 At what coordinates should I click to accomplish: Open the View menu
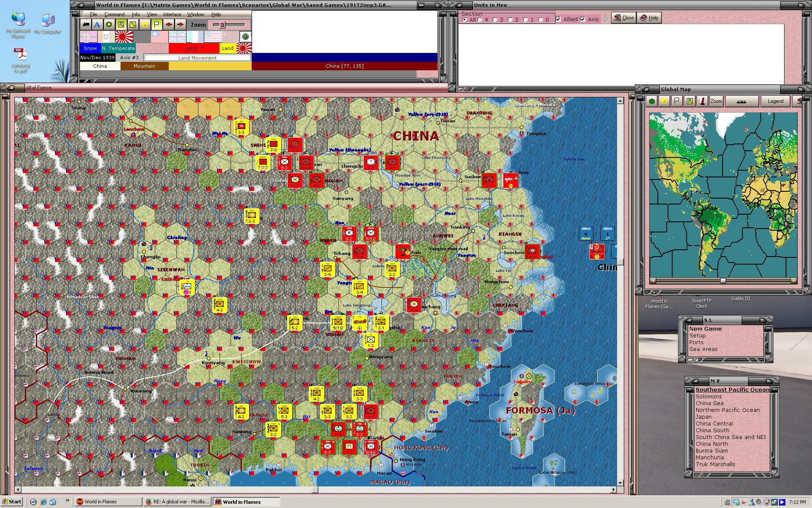coord(152,14)
